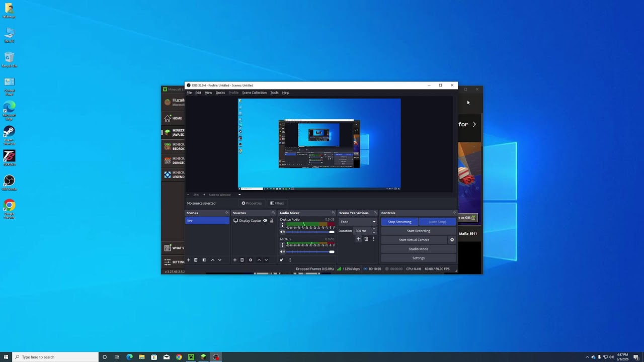Open the Help menu
Image resolution: width=644 pixels, height=362 pixels.
click(285, 93)
